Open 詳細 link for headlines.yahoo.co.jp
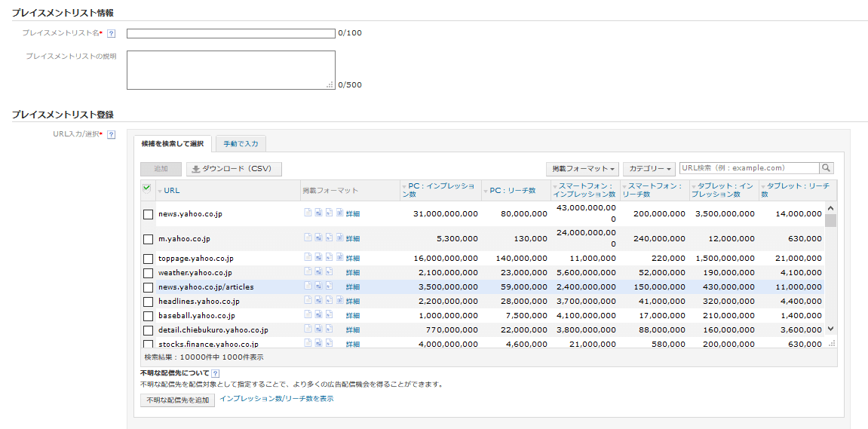The height and width of the screenshot is (429, 868). [353, 302]
